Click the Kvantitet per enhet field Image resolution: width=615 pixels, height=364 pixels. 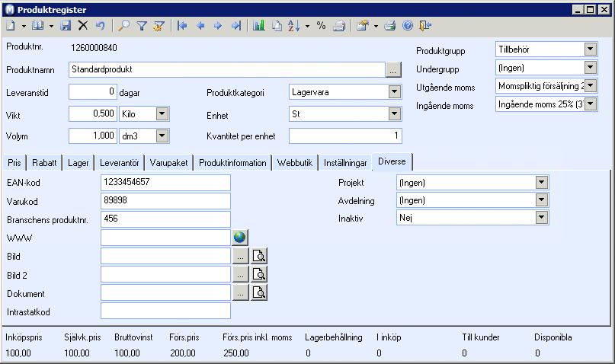[x=345, y=136]
